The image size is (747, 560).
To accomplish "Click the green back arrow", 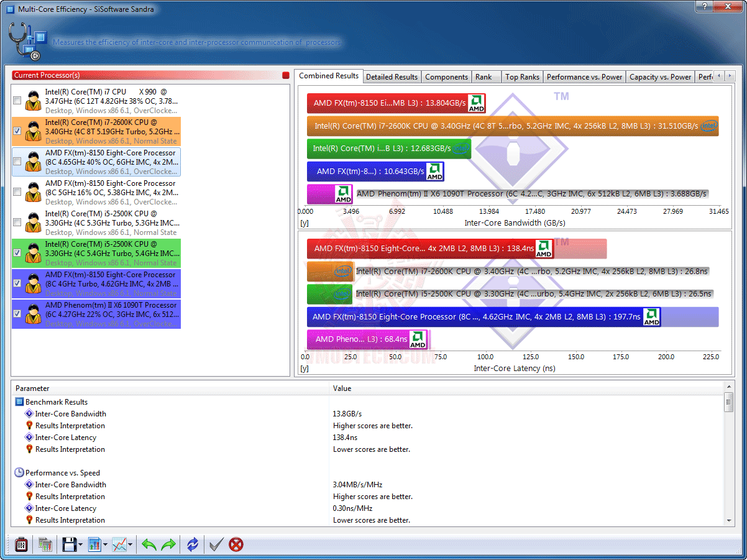I will [x=149, y=545].
